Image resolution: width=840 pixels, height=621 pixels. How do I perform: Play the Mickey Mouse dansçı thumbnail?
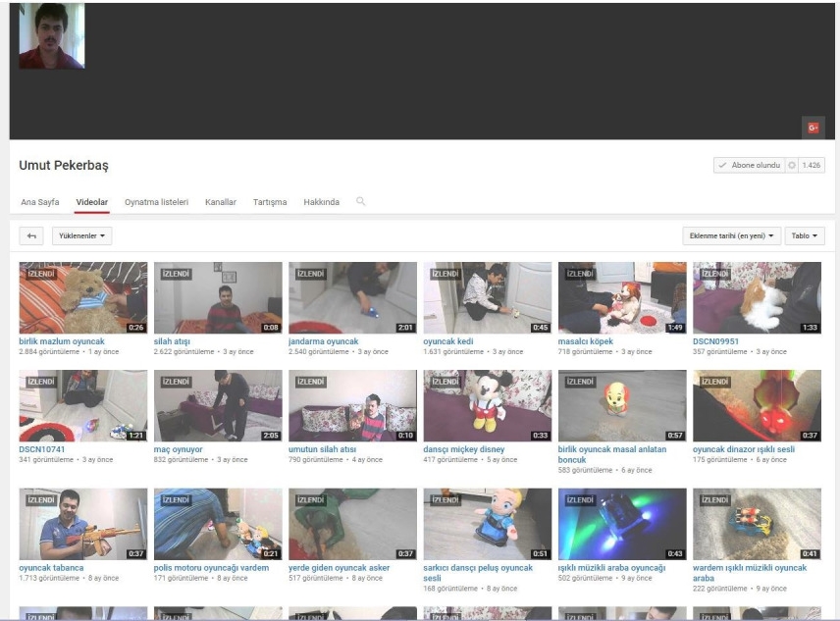(488, 406)
